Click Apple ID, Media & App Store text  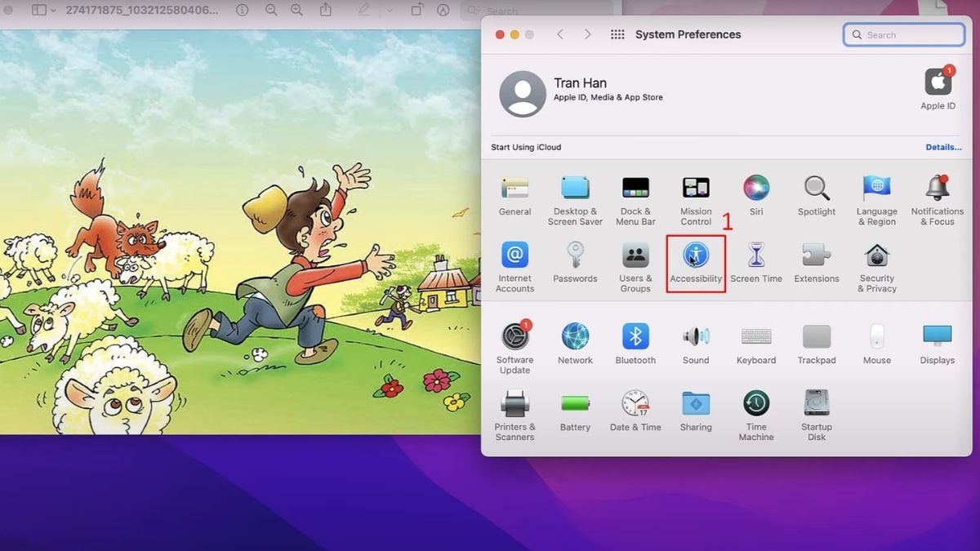(608, 98)
